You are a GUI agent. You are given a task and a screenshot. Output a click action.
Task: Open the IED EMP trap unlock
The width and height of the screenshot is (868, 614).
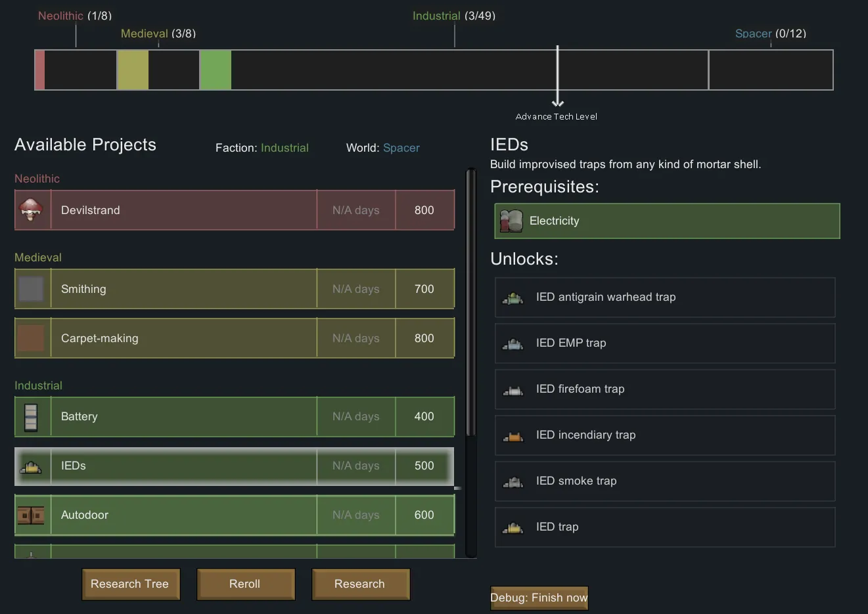(665, 343)
